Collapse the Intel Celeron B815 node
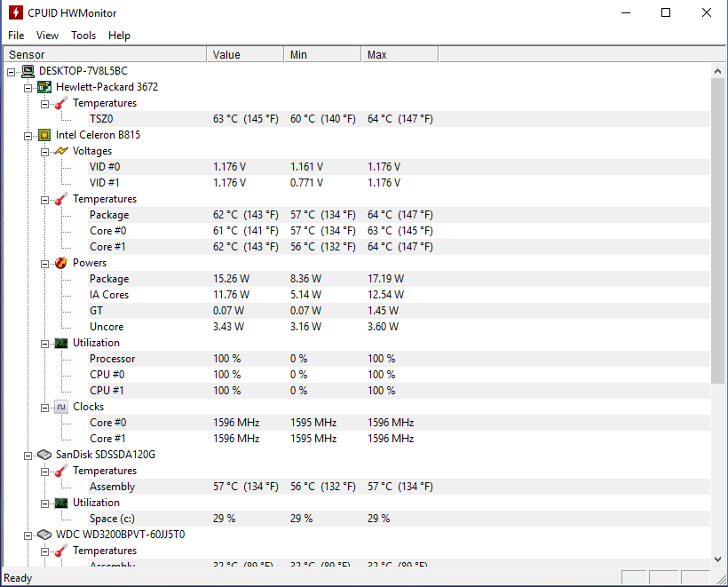This screenshot has width=728, height=587. point(28,136)
